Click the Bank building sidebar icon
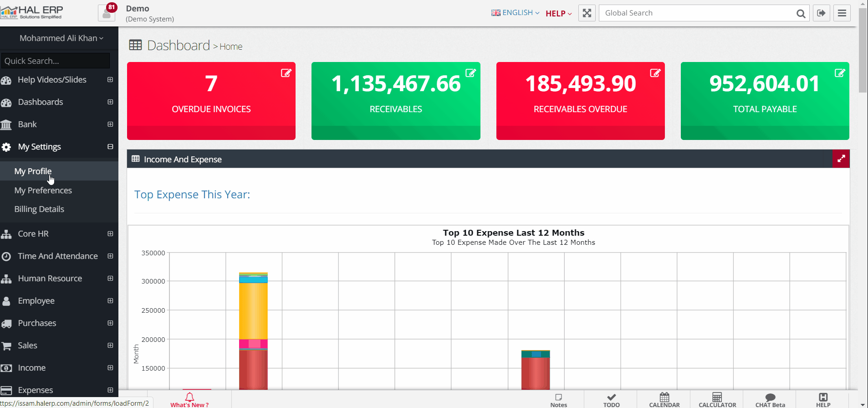The height and width of the screenshot is (408, 868). pyautogui.click(x=6, y=124)
